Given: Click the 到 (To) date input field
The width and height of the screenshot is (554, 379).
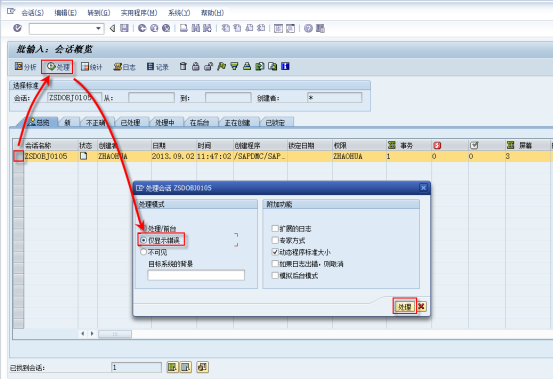Looking at the screenshot, I should click(x=228, y=97).
